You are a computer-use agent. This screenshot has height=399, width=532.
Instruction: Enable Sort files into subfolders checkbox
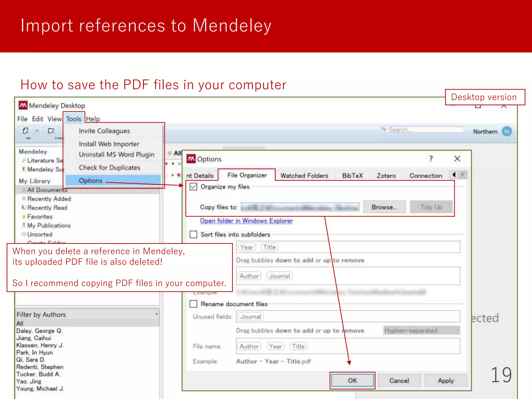[x=194, y=234]
